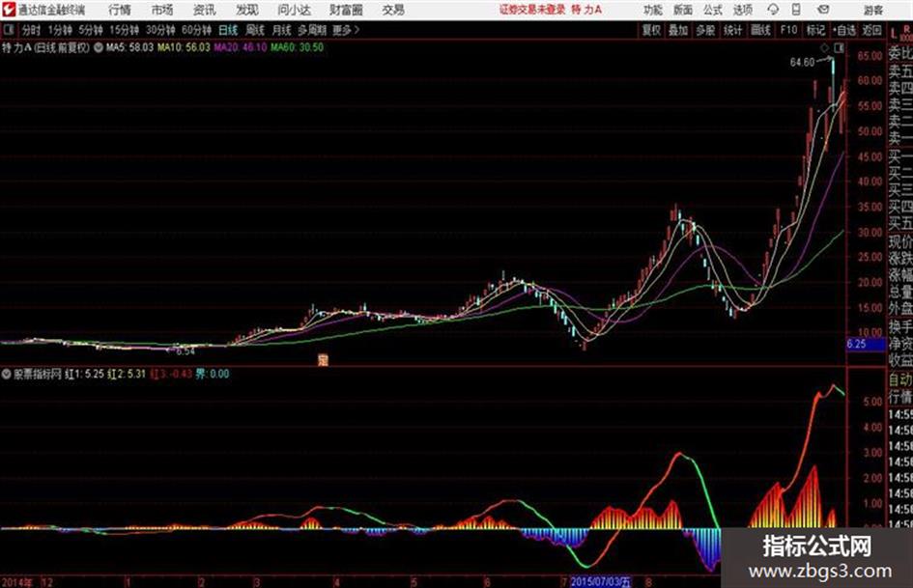Select the 日线 daily period tab
This screenshot has height=588, width=913.
coord(228,30)
